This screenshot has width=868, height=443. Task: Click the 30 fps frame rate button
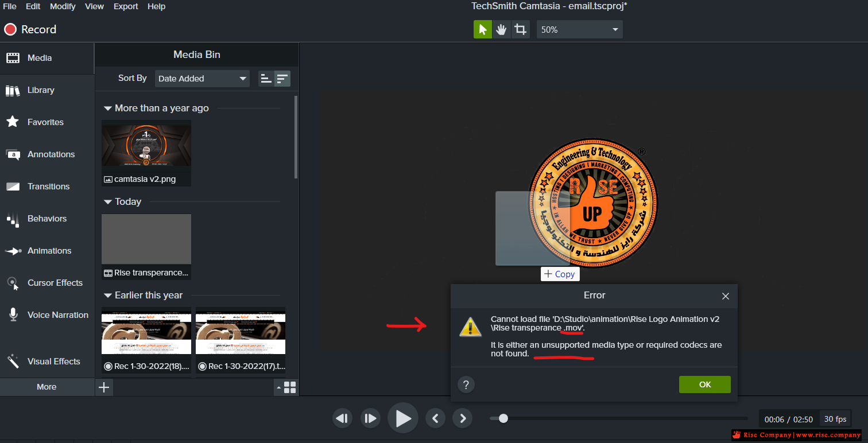coord(835,419)
